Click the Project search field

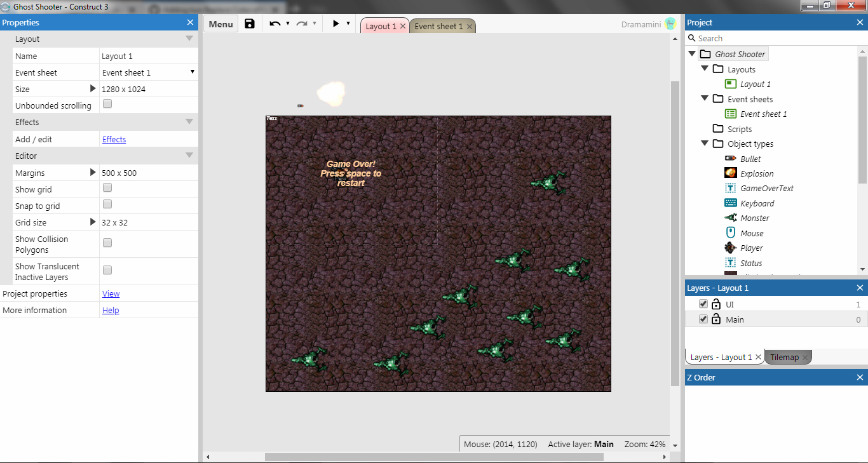pos(775,38)
